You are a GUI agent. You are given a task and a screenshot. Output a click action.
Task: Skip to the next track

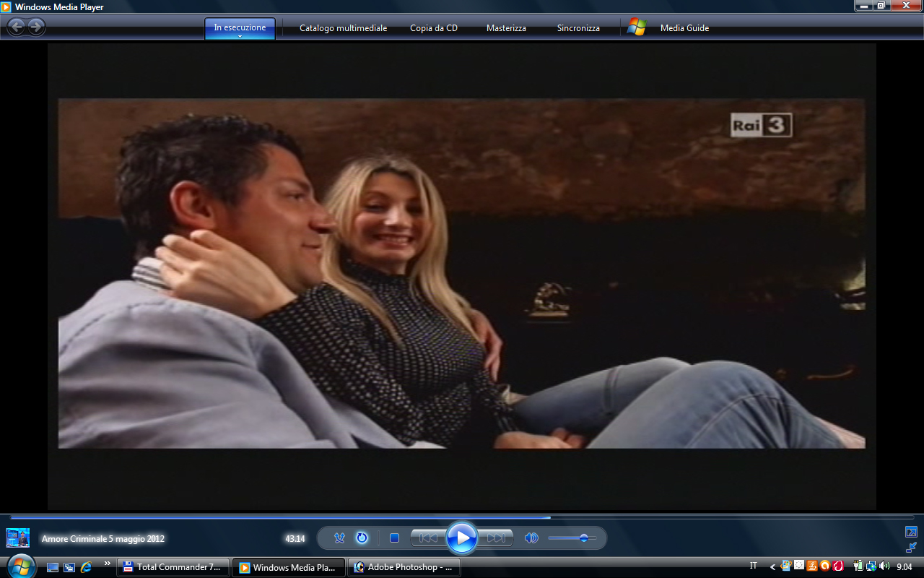pyautogui.click(x=496, y=538)
